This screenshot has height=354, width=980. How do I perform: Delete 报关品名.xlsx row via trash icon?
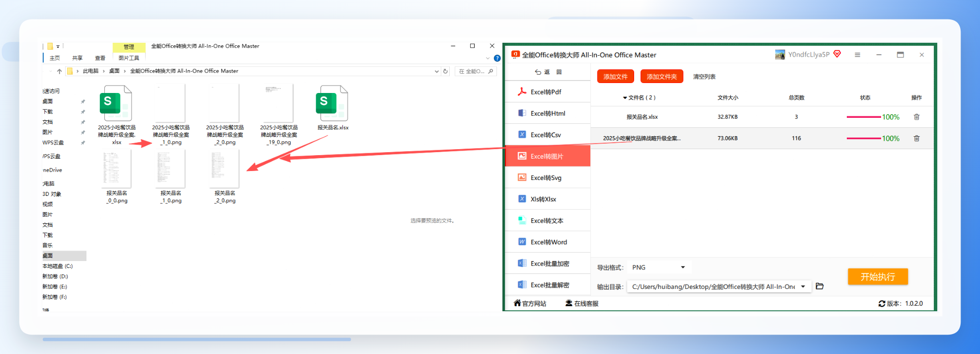(x=916, y=117)
